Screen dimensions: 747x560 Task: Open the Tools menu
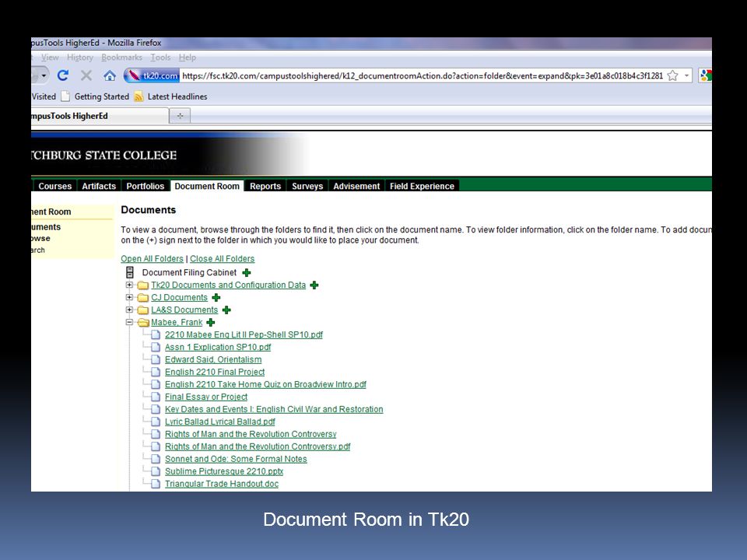[160, 58]
